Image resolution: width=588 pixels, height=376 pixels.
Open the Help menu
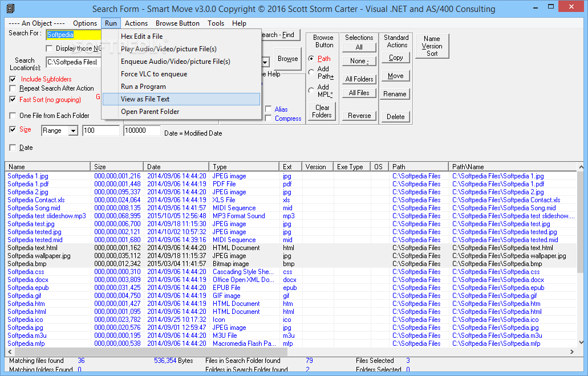[239, 23]
